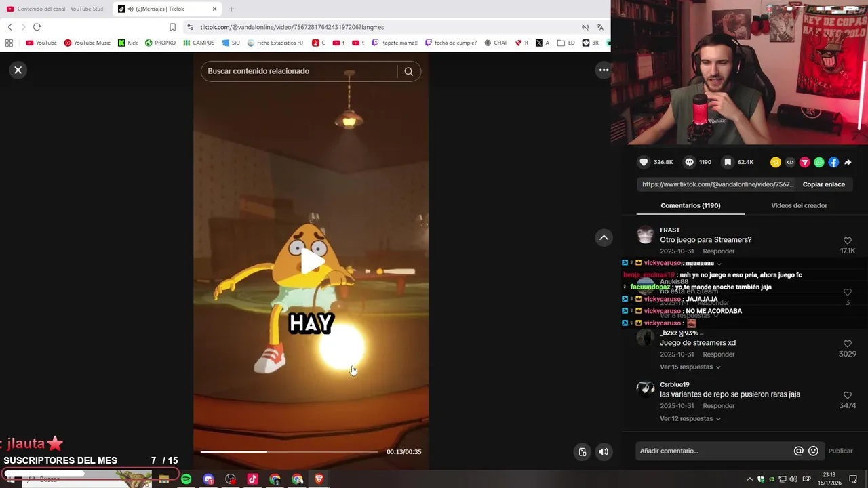Expand Ver 12 respuestas

(x=690, y=418)
